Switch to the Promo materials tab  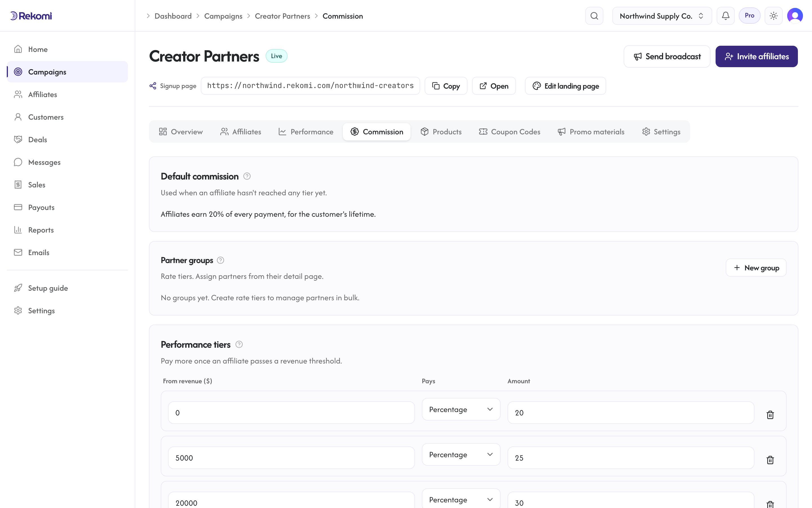point(591,132)
